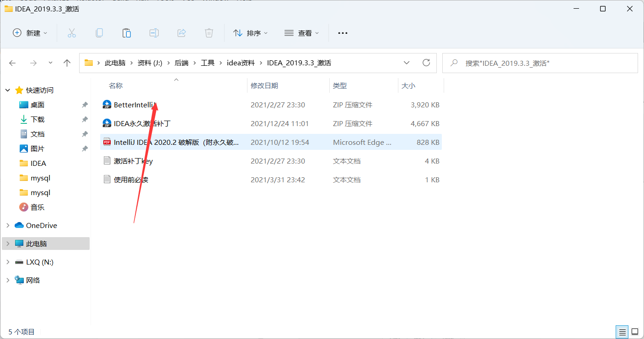
Task: Open the three-dot more options menu
Action: click(x=343, y=33)
